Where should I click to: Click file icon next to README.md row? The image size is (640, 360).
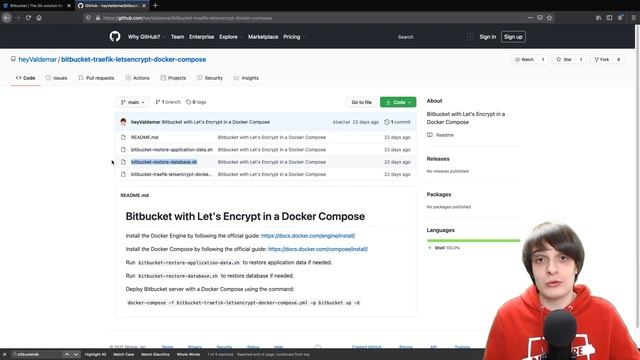coord(123,138)
